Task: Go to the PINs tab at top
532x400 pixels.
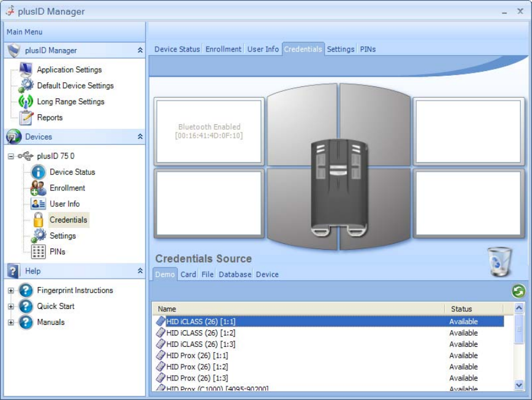Action: click(x=368, y=49)
